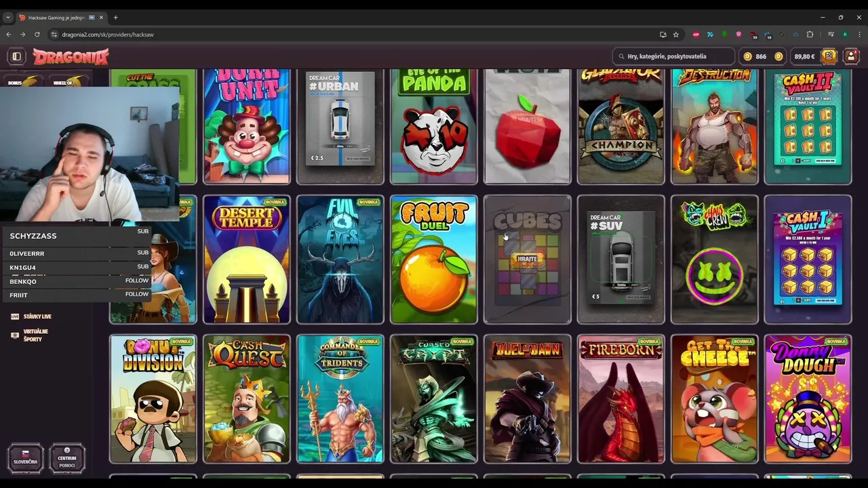868x488 pixels.
Task: Open the Cash Quest game
Action: tap(247, 399)
